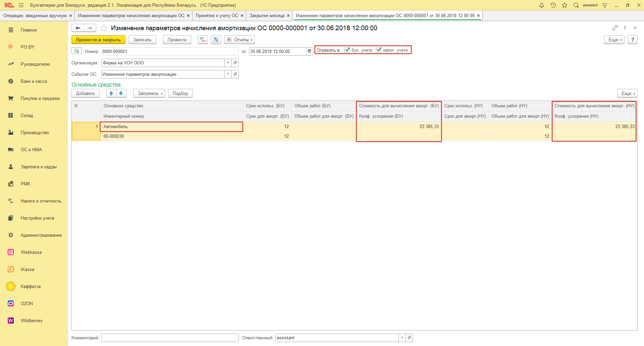
Task: Open the history clock icon
Action: (553, 5)
